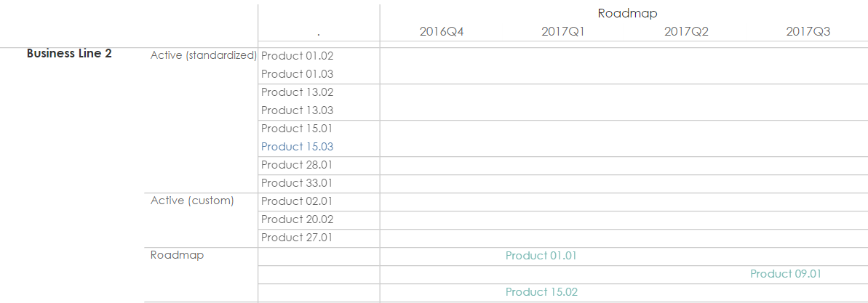This screenshot has height=303, width=868.
Task: Click Product 28.01 row label
Action: point(297,165)
